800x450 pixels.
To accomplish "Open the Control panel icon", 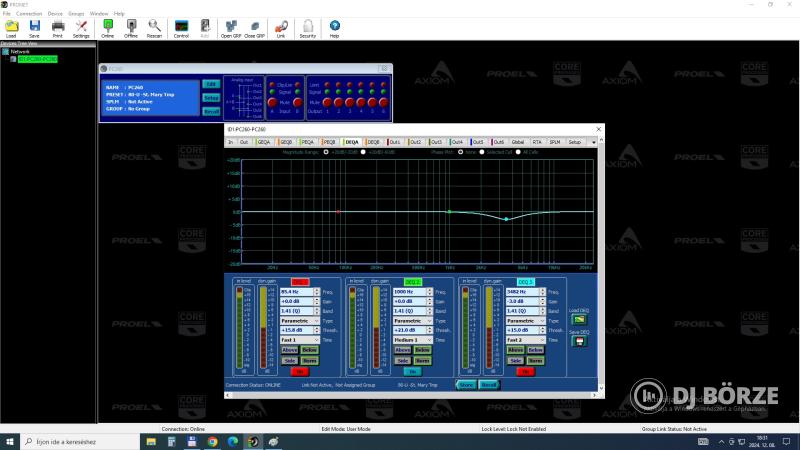I will point(181,27).
